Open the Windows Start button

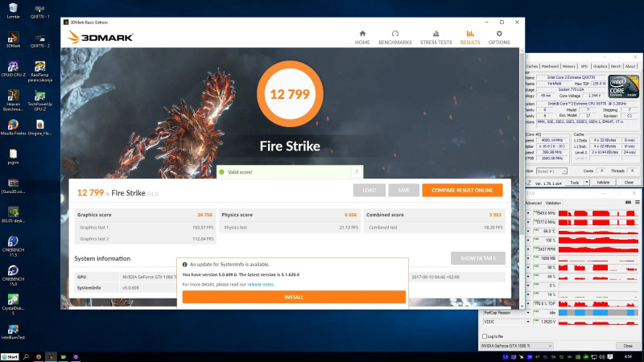click(x=10, y=357)
